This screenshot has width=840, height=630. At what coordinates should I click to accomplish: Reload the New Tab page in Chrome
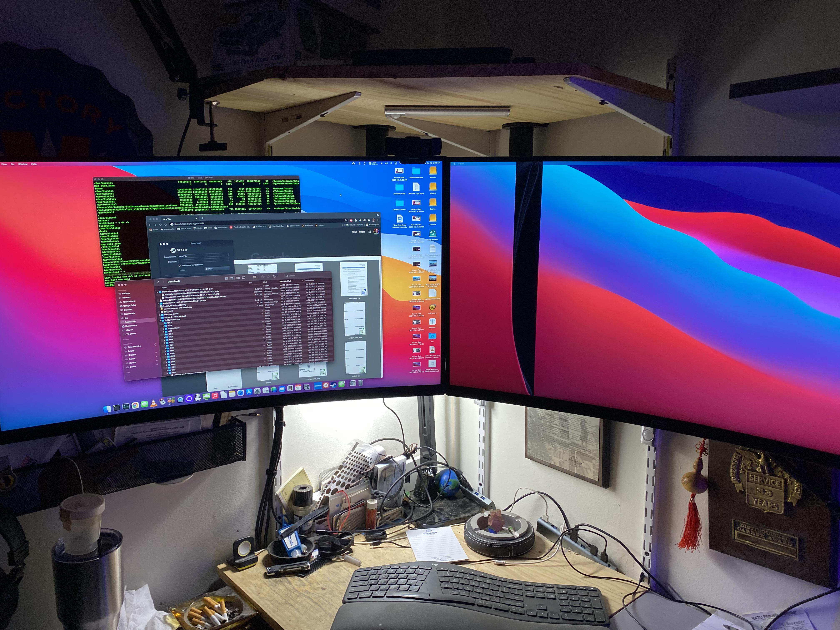pos(161,225)
